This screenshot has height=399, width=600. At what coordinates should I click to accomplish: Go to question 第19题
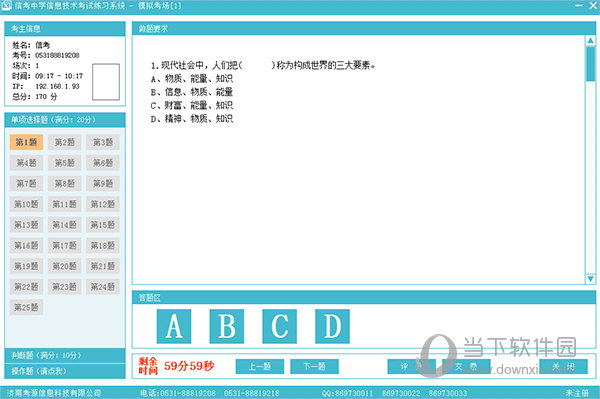tap(26, 266)
